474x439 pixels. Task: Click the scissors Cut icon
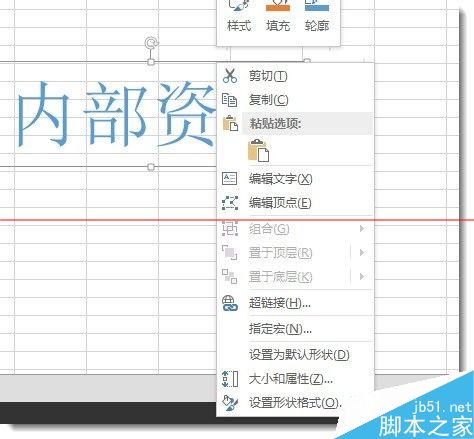[x=230, y=76]
